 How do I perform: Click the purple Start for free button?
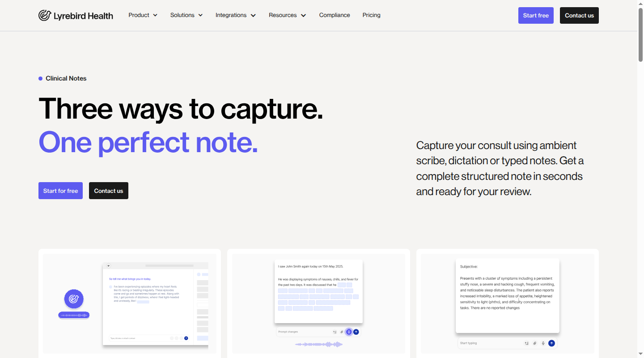point(60,191)
